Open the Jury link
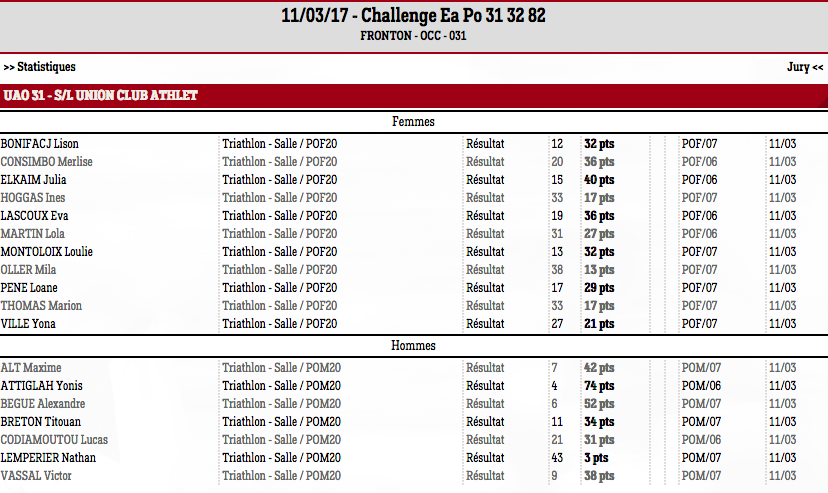 coord(805,67)
